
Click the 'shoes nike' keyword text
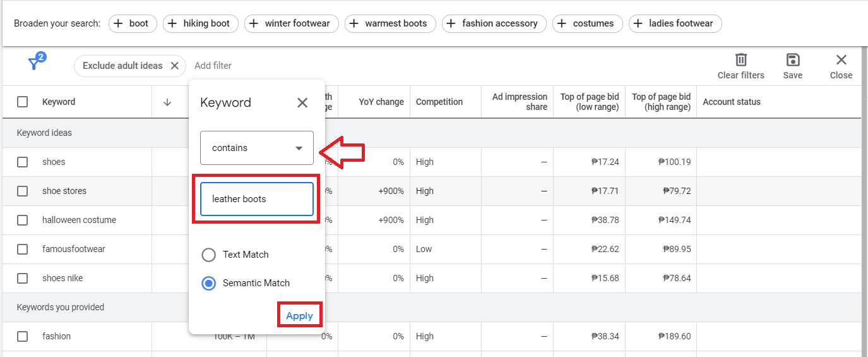click(x=62, y=278)
